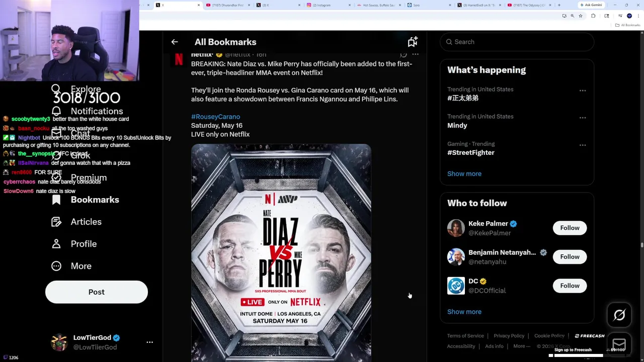Click the page vertical scrollbar thumb
644x362 pixels.
(642, 245)
